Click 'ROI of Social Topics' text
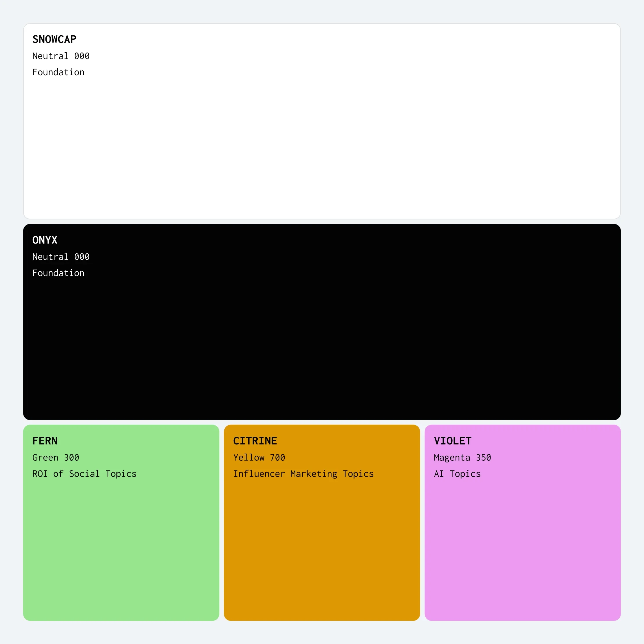 pos(84,474)
